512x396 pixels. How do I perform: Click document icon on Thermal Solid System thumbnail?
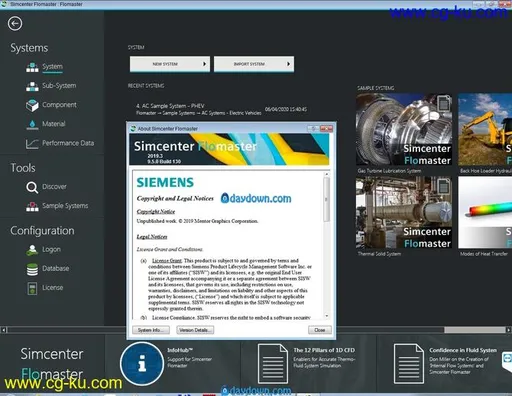pyautogui.click(x=444, y=186)
